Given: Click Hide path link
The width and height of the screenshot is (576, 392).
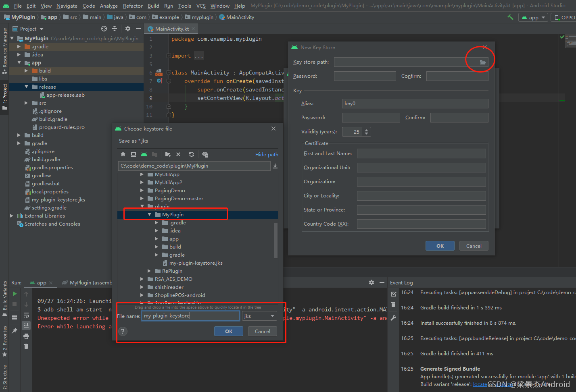Looking at the screenshot, I should [x=267, y=154].
